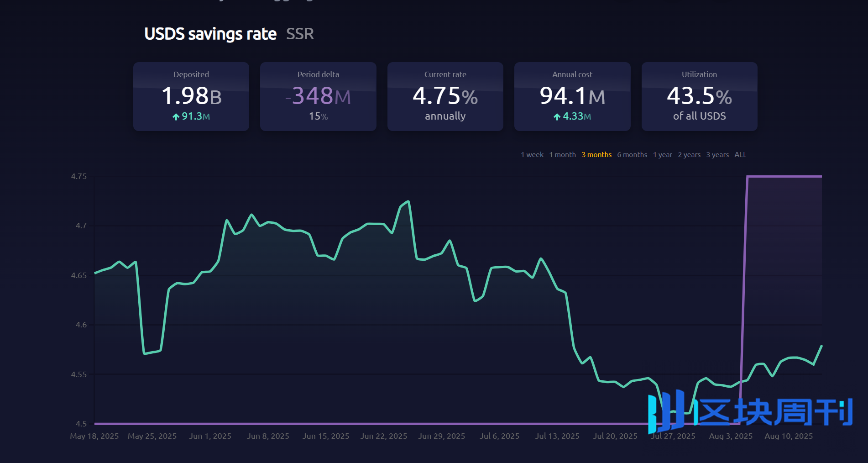Click the 4.7 y-axis label
This screenshot has height=463, width=868.
point(81,226)
